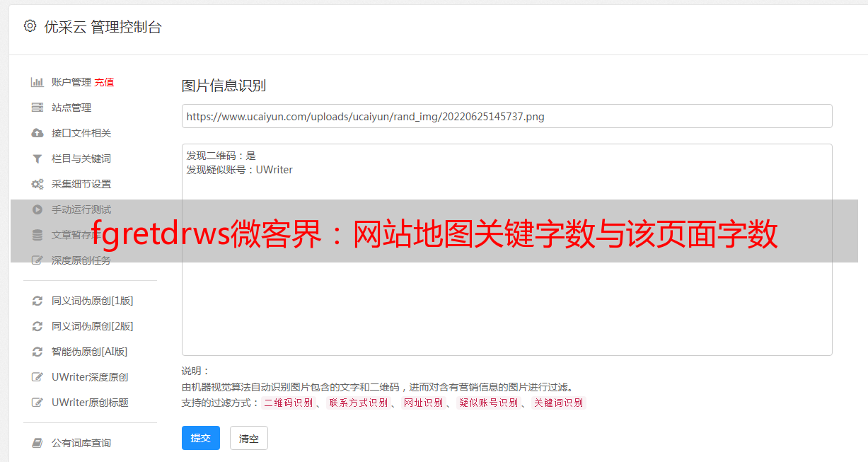
Task: Click the refresh icon for 智能伪原创[AI版]
Action: (37, 352)
